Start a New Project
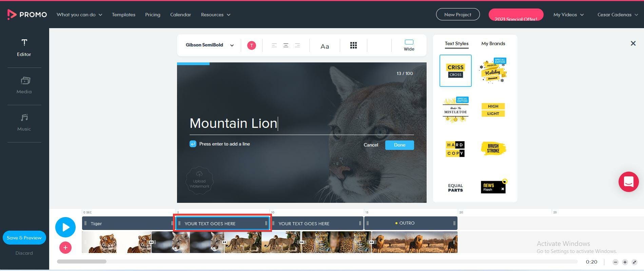This screenshot has width=644, height=271. [x=458, y=15]
